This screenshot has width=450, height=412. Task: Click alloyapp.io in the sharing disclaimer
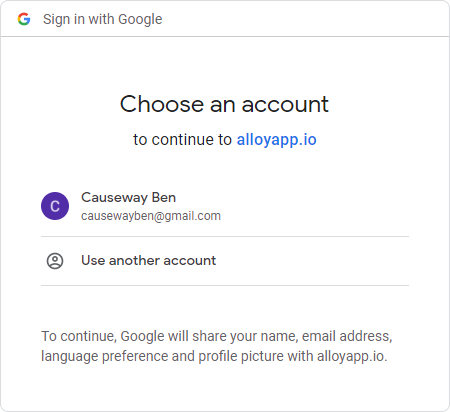[352, 356]
